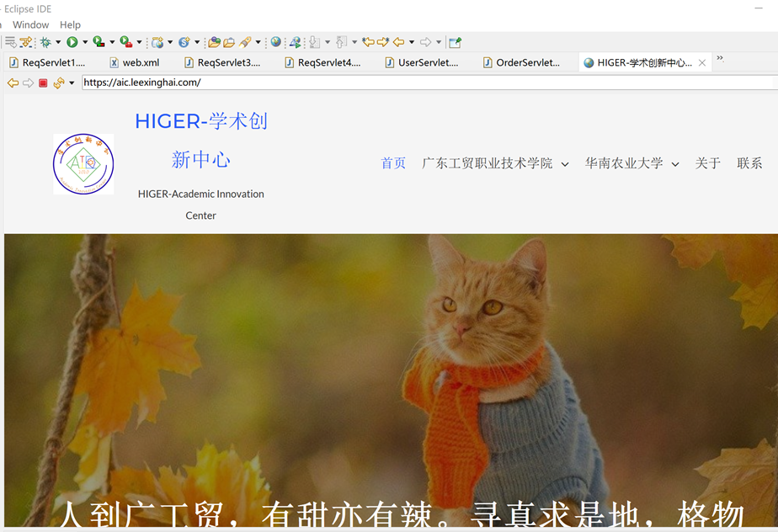Click the Run External Tools icon

(x=126, y=42)
